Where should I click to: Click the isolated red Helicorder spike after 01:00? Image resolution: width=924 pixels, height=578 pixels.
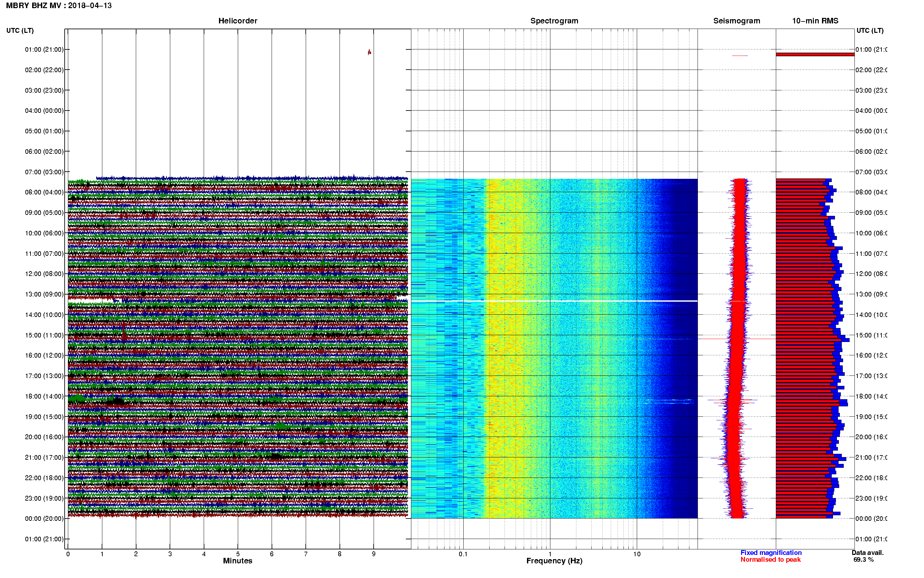click(x=369, y=52)
